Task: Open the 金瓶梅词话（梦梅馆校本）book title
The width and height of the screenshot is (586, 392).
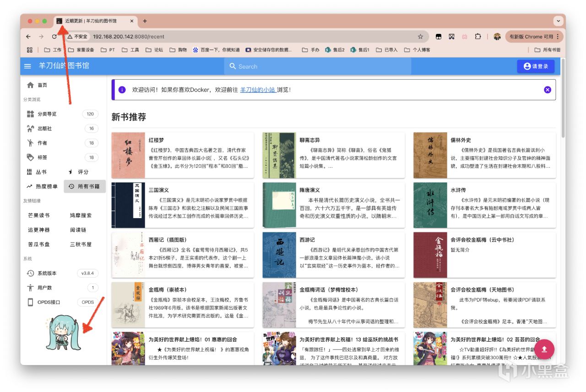Action: tap(329, 290)
